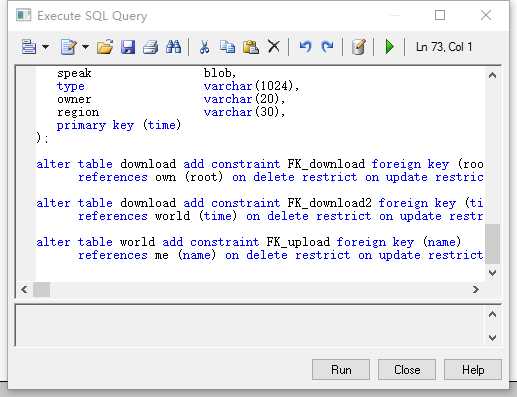Undo the last edit
The width and height of the screenshot is (517, 397).
coord(305,47)
